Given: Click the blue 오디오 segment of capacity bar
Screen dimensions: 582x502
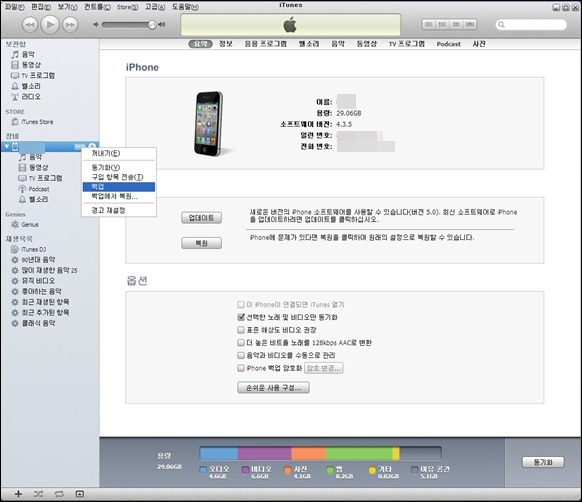Looking at the screenshot, I should point(219,453).
